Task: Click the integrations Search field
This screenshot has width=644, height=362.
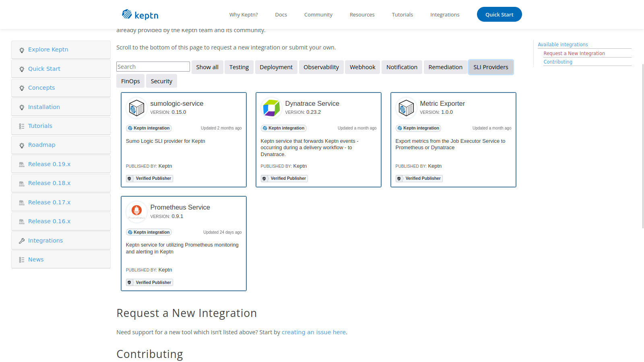Action: (153, 67)
